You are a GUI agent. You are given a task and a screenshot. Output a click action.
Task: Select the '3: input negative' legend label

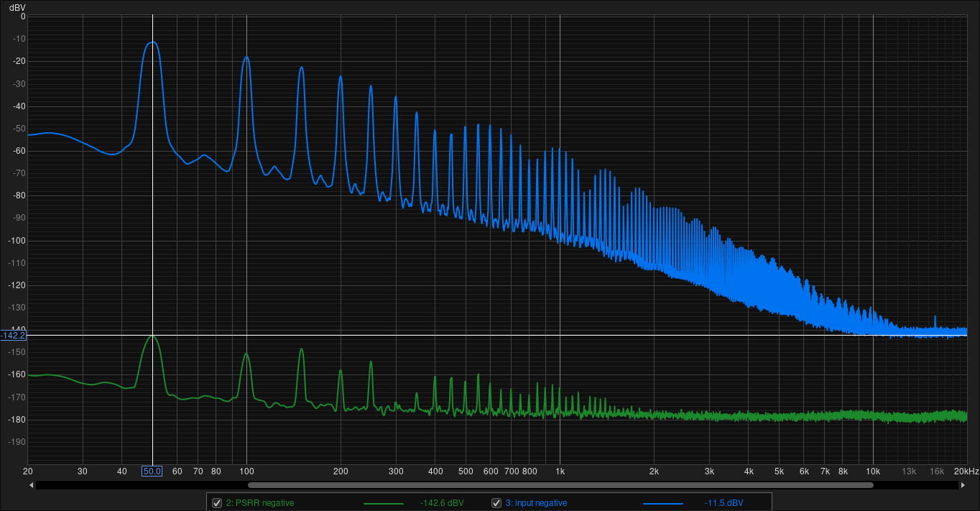point(536,503)
